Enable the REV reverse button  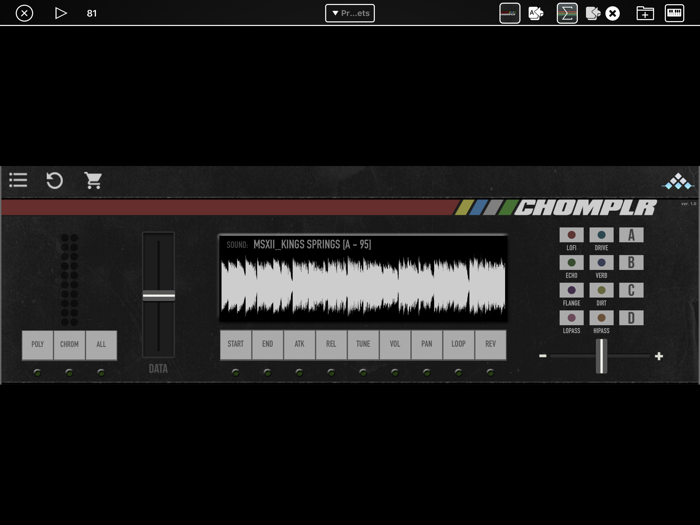coord(491,344)
